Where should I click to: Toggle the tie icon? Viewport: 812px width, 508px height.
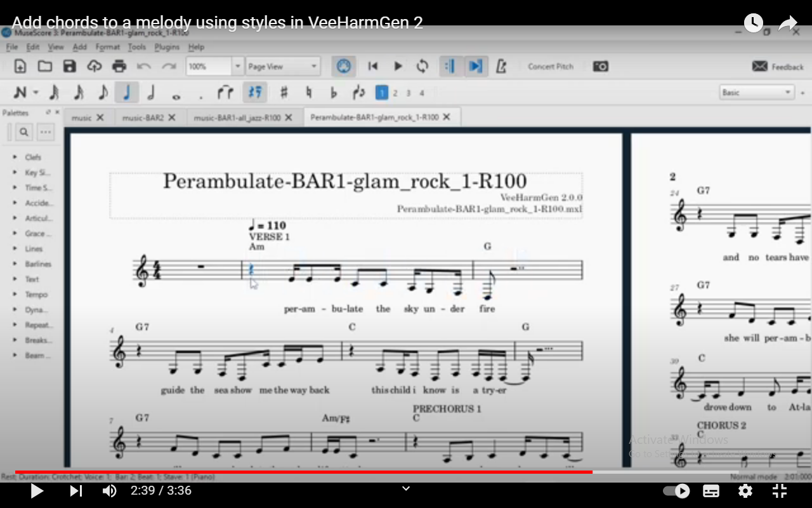225,93
